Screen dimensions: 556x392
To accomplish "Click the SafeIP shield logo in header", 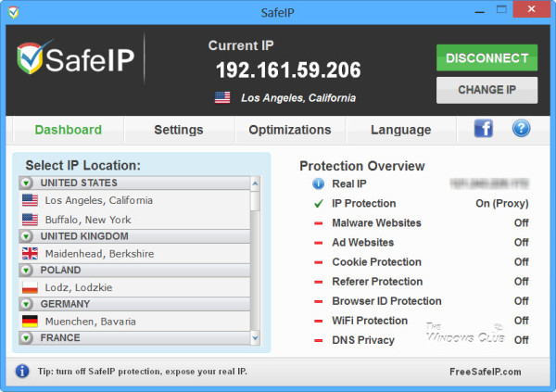I will [32, 57].
